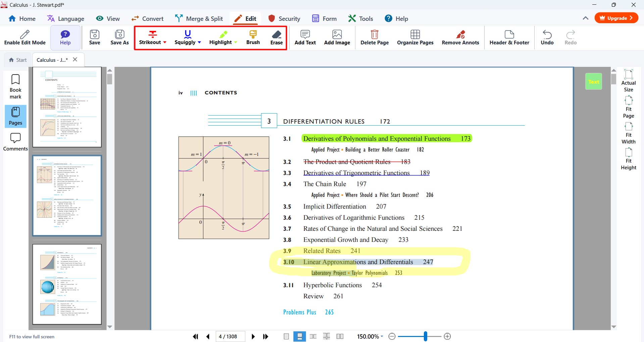The width and height of the screenshot is (644, 342).
Task: Click the Add Image tool
Action: tap(337, 37)
